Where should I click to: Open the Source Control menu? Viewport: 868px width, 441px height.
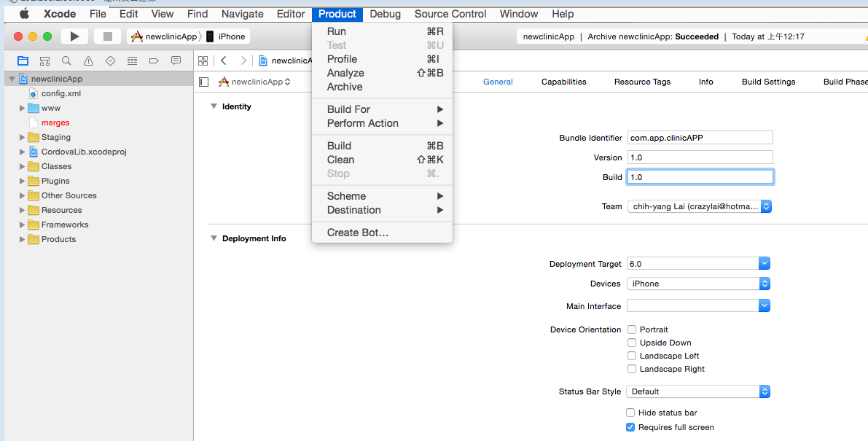click(x=450, y=14)
